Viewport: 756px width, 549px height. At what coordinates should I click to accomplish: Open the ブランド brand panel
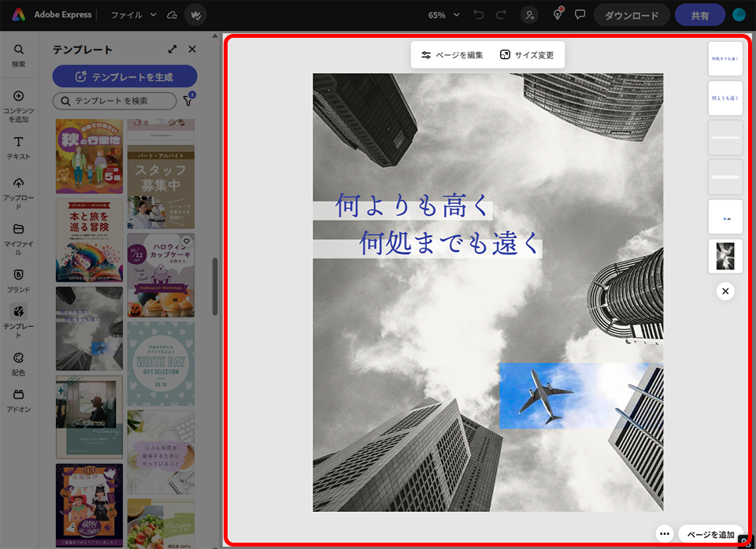click(x=19, y=280)
